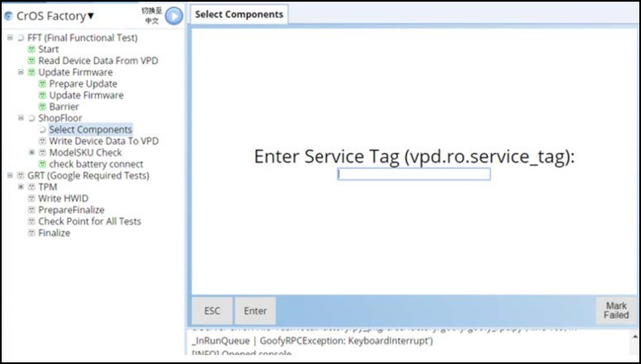Click the status icon beside Finalize
The image size is (641, 364).
click(x=32, y=233)
